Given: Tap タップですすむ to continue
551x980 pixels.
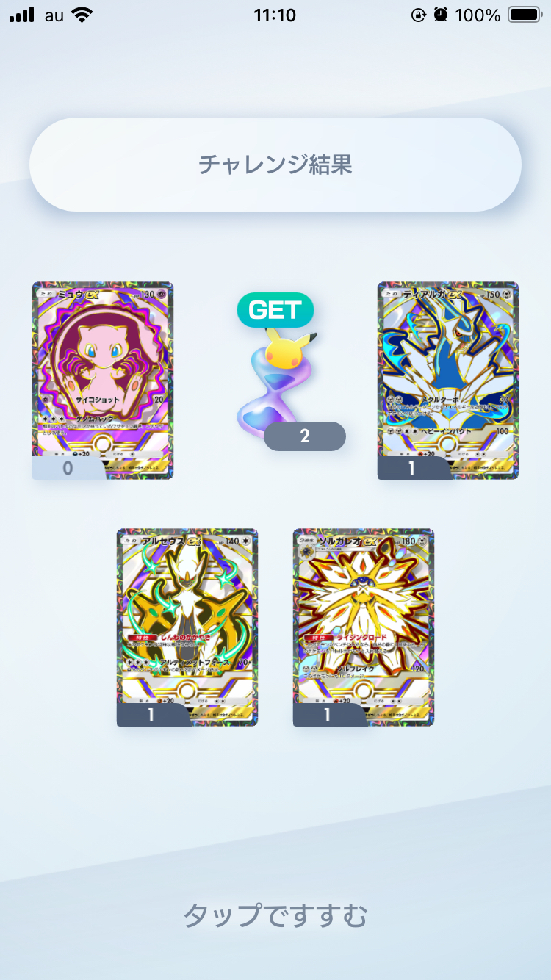Looking at the screenshot, I should click(x=275, y=915).
